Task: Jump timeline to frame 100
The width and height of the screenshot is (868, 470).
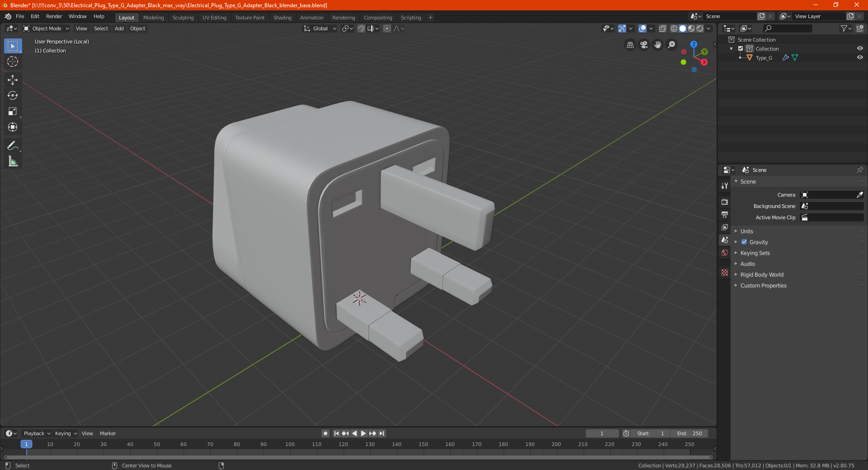Action: (x=290, y=444)
